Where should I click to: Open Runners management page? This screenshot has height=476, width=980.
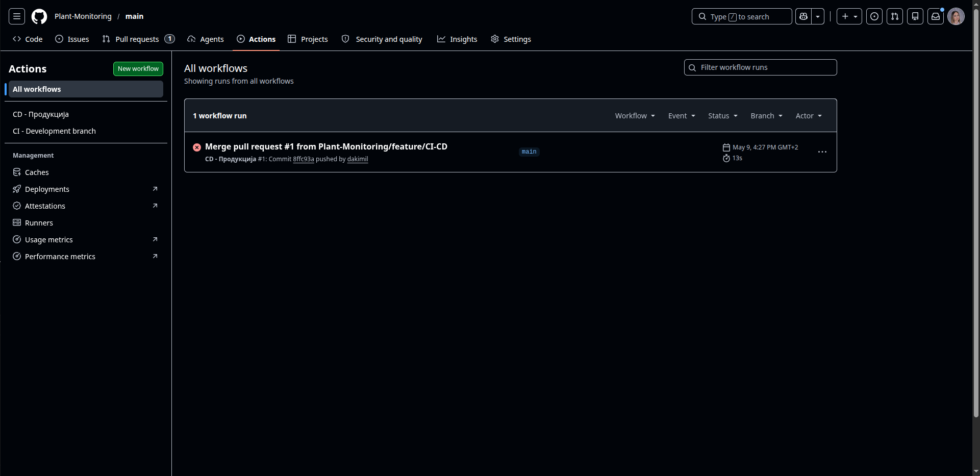(x=86, y=223)
